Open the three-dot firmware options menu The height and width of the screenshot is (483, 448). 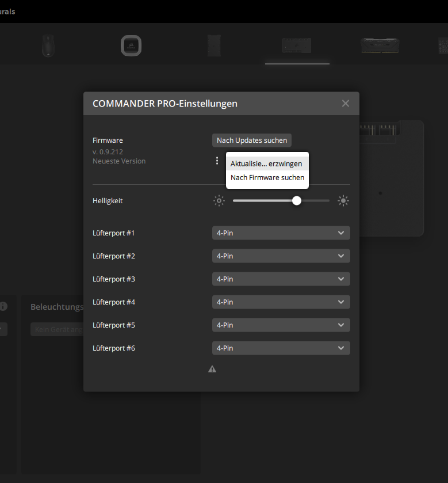217,161
